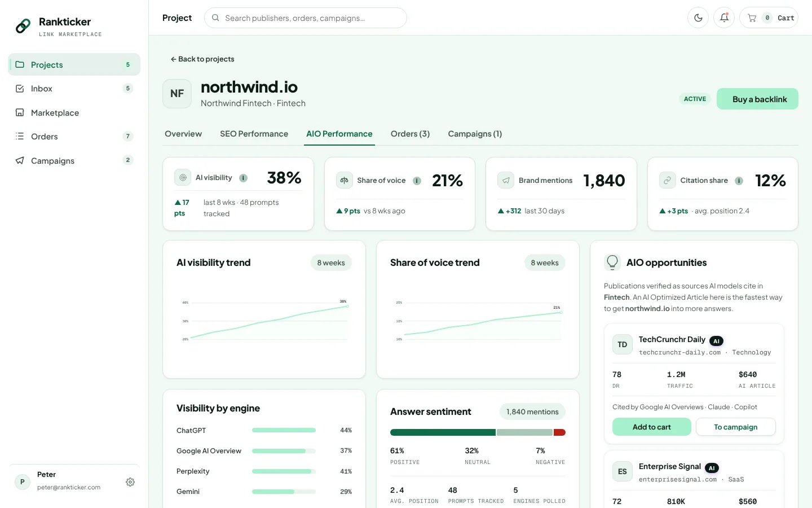The image size is (812, 508).
Task: Click the Orders list icon
Action: point(20,136)
